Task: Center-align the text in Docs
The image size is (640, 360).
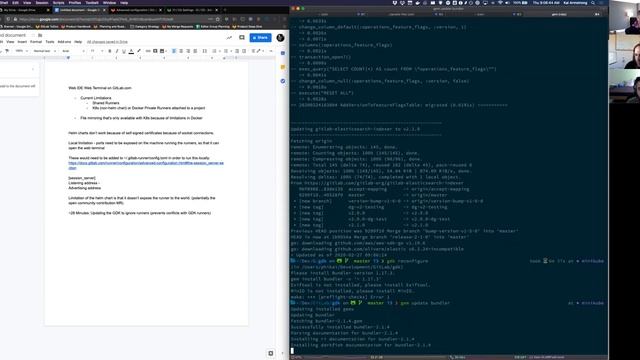Action: click(x=181, y=51)
